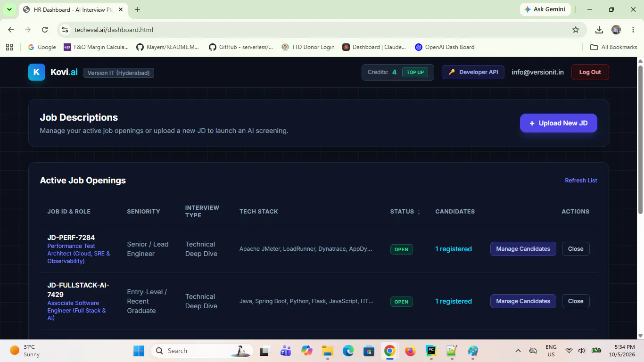Click the address bar URL techeval.ai/dashboard.html
Screen dimensions: 644x362
point(114,30)
